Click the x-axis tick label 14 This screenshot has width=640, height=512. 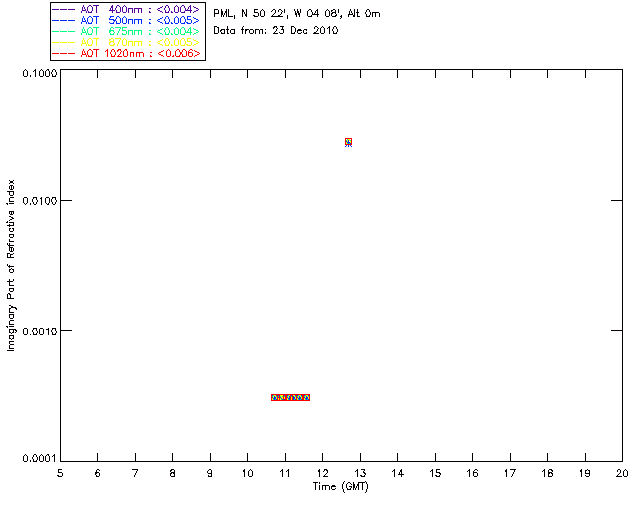(398, 473)
